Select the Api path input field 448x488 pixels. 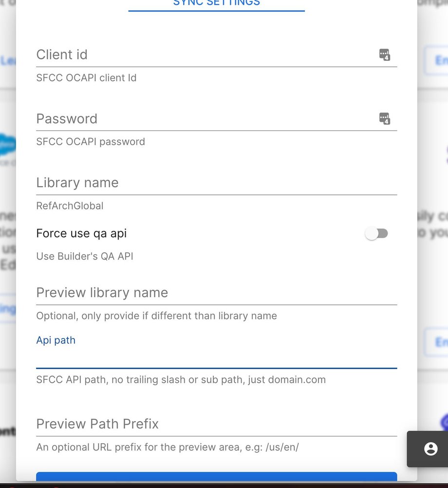tap(217, 358)
